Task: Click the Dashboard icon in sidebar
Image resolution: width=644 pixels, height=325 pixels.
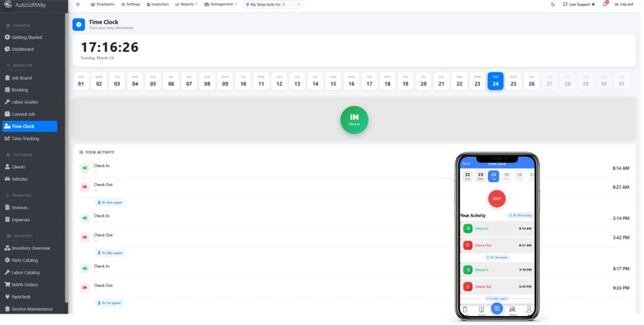Action: pyautogui.click(x=7, y=49)
